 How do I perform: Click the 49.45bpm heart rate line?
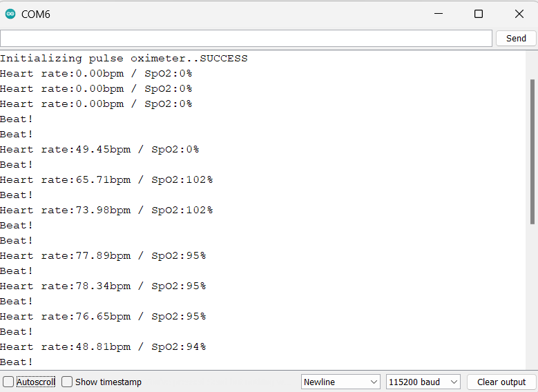pyautogui.click(x=99, y=150)
